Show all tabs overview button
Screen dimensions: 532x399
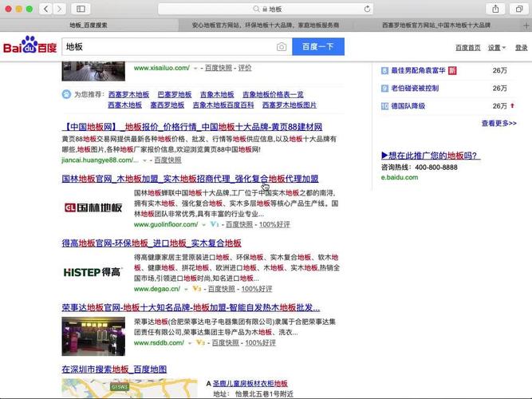coord(518,9)
